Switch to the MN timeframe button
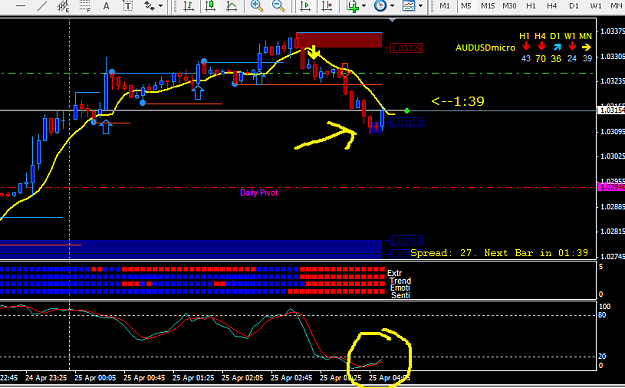The width and height of the screenshot is (625, 388). [616, 6]
